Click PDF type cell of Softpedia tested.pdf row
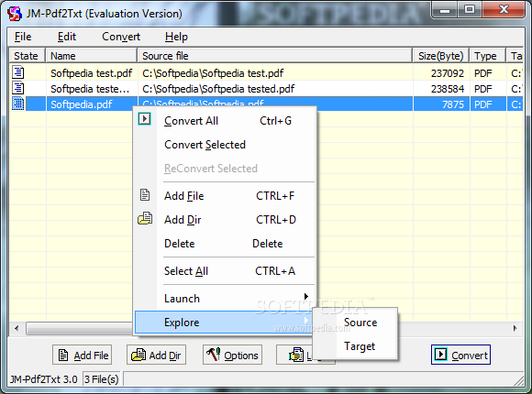Image resolution: width=532 pixels, height=394 pixels. click(483, 89)
